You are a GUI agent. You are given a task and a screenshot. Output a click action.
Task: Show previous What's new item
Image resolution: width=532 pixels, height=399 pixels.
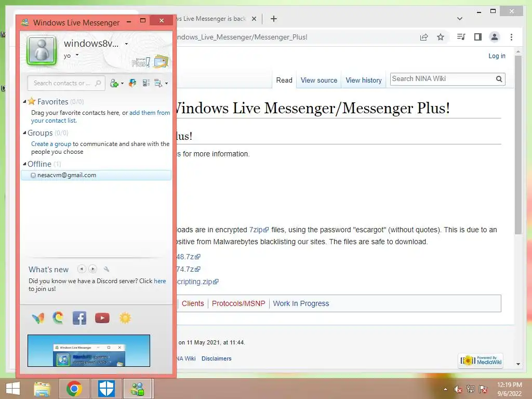tap(82, 269)
